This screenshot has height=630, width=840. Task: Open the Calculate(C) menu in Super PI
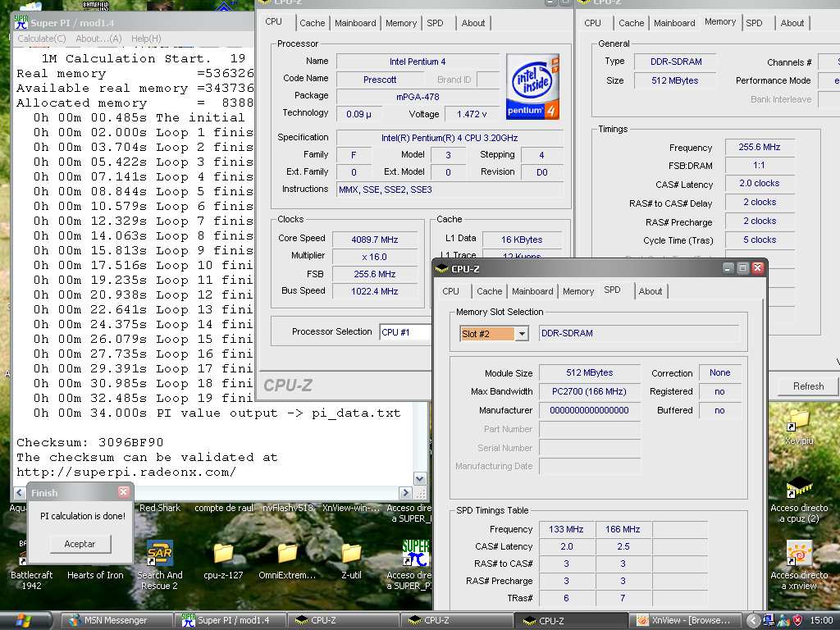(x=41, y=39)
